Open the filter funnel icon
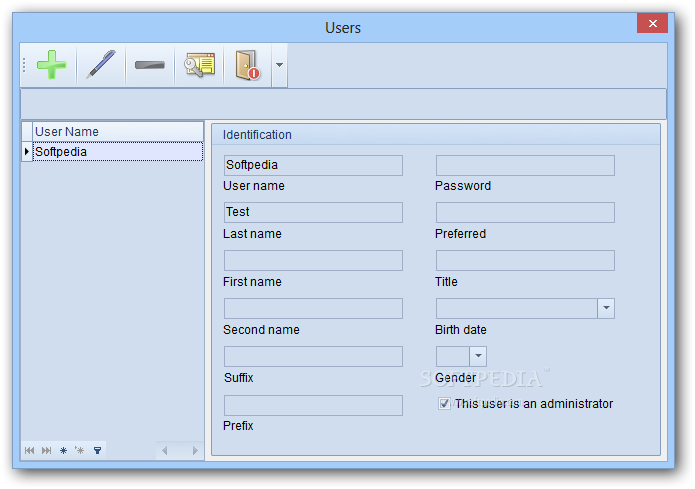The width and height of the screenshot is (695, 489). (98, 450)
